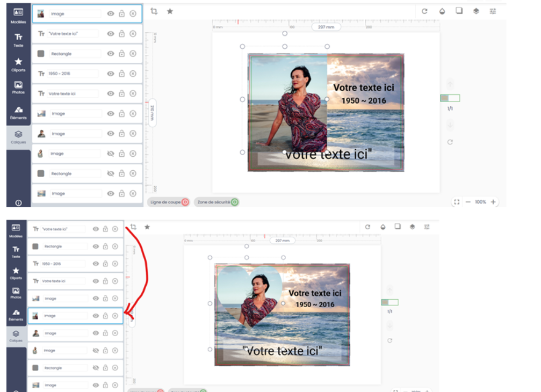
Task: Click the circular arrow icon in upper toolbar
Action: [x=424, y=11]
